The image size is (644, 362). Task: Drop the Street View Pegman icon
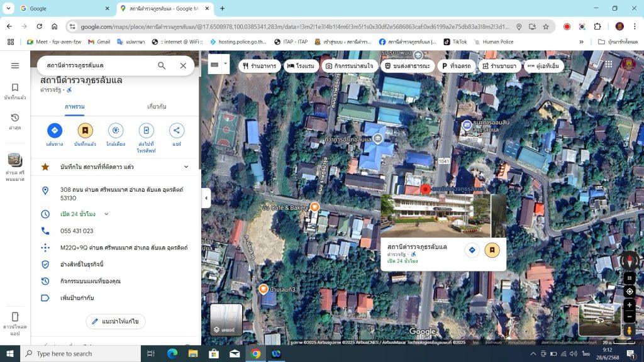coord(629,330)
